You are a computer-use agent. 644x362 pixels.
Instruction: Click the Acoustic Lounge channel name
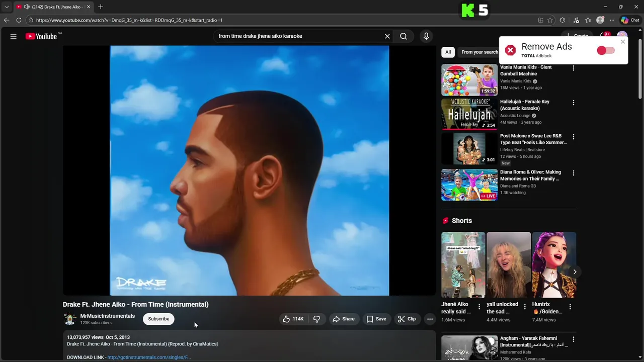[516, 116]
